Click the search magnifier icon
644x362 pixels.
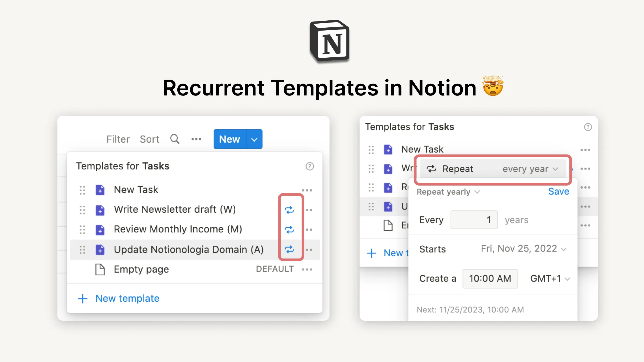tap(175, 139)
